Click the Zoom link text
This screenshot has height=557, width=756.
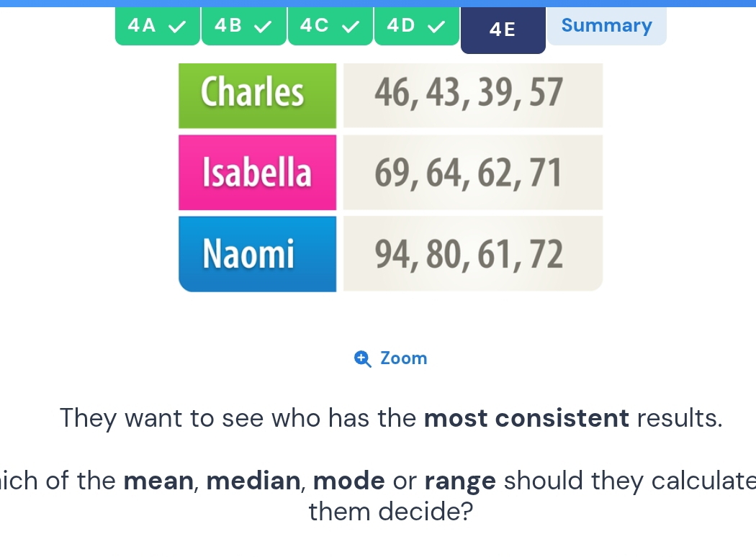[x=403, y=358]
